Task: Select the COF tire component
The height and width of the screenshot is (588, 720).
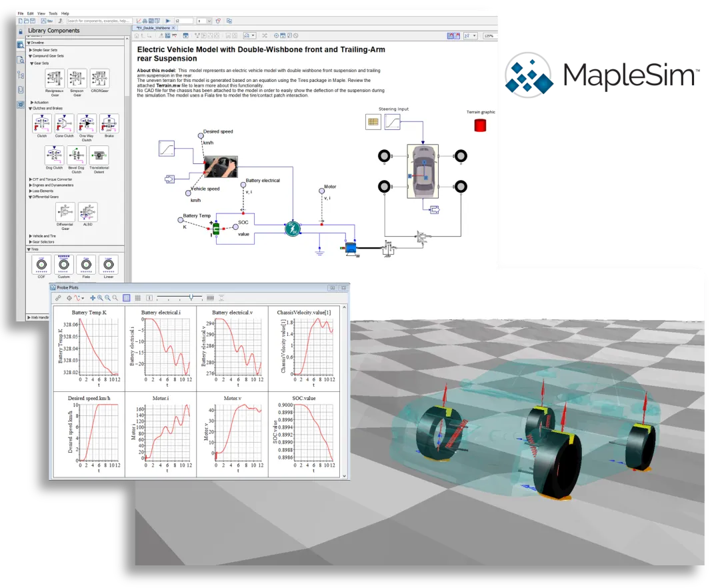Action: point(41,265)
